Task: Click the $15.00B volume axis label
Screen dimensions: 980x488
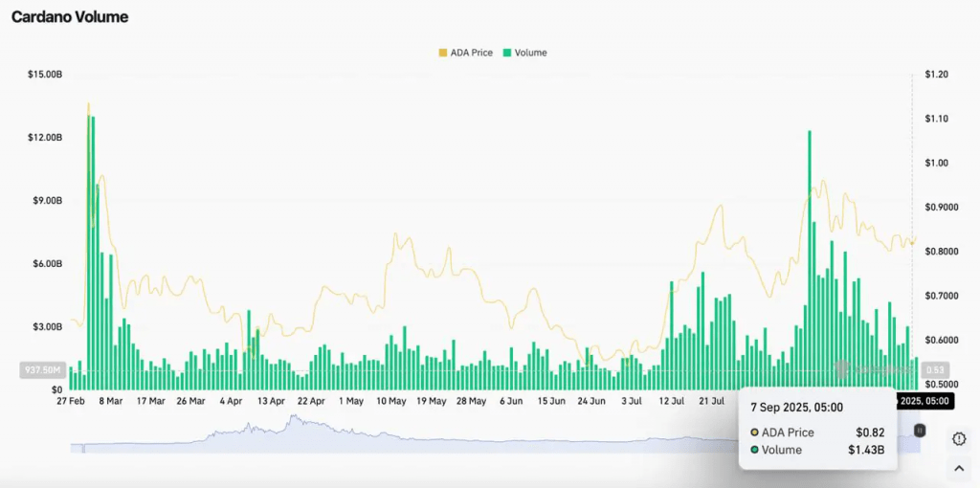Action: point(45,75)
